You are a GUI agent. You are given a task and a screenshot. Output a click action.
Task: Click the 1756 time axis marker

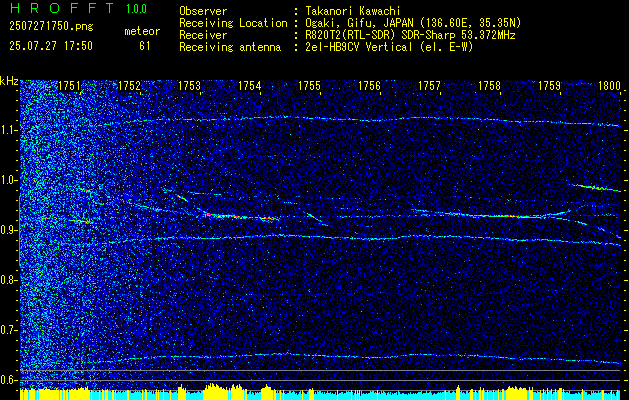pos(369,86)
